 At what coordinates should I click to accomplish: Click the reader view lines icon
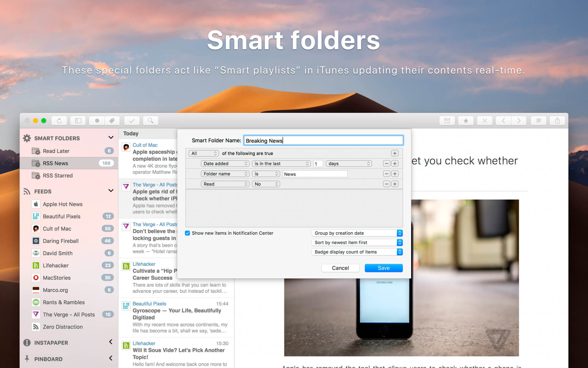539,121
